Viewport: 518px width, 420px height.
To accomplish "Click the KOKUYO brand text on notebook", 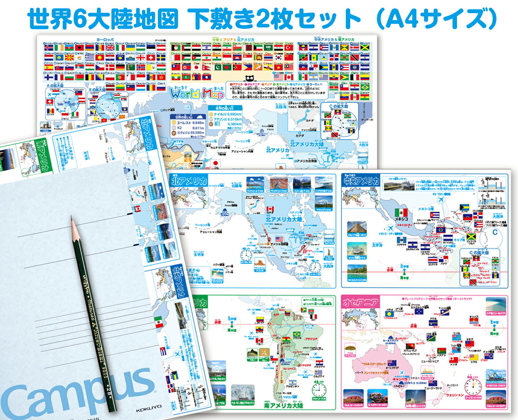I will 148,408.
